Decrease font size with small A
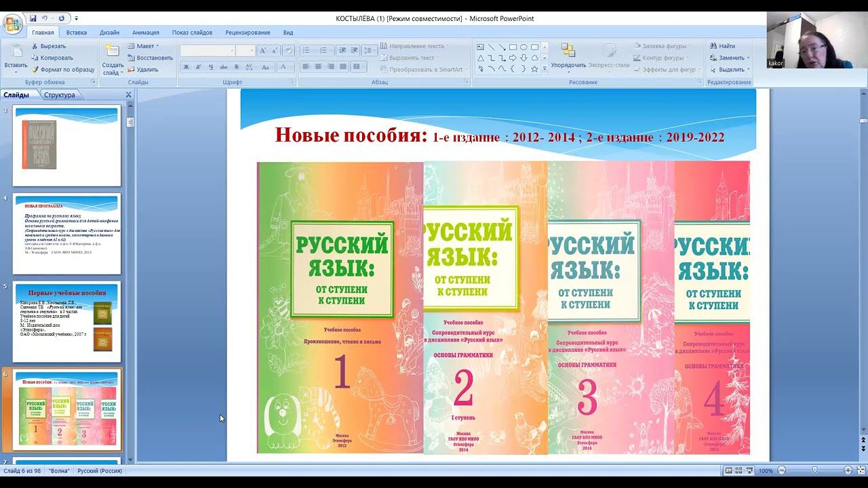This screenshot has width=868, height=488. (x=273, y=51)
